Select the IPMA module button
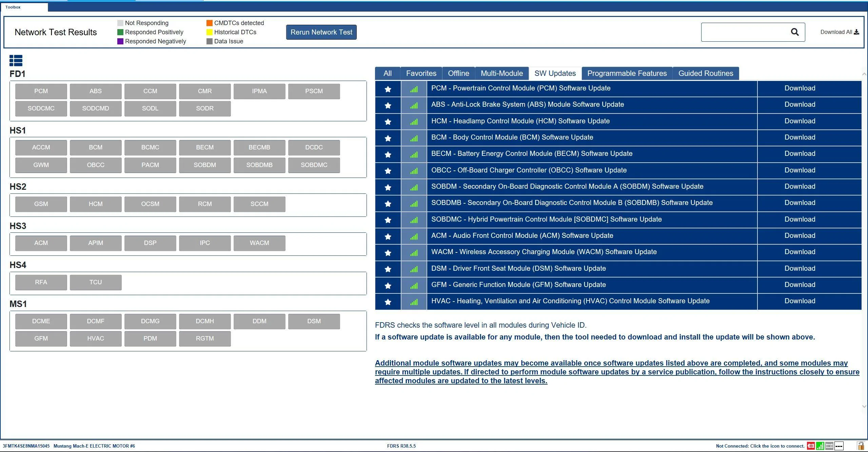 click(x=259, y=91)
